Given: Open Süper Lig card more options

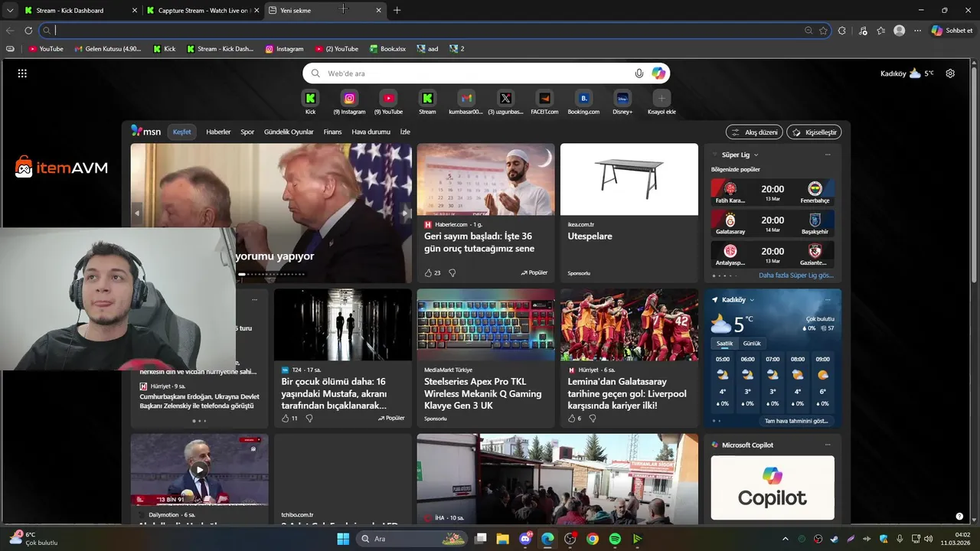Looking at the screenshot, I should [x=828, y=155].
